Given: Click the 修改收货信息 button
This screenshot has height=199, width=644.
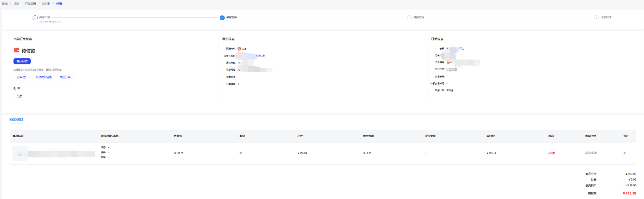Looking at the screenshot, I should 43,77.
